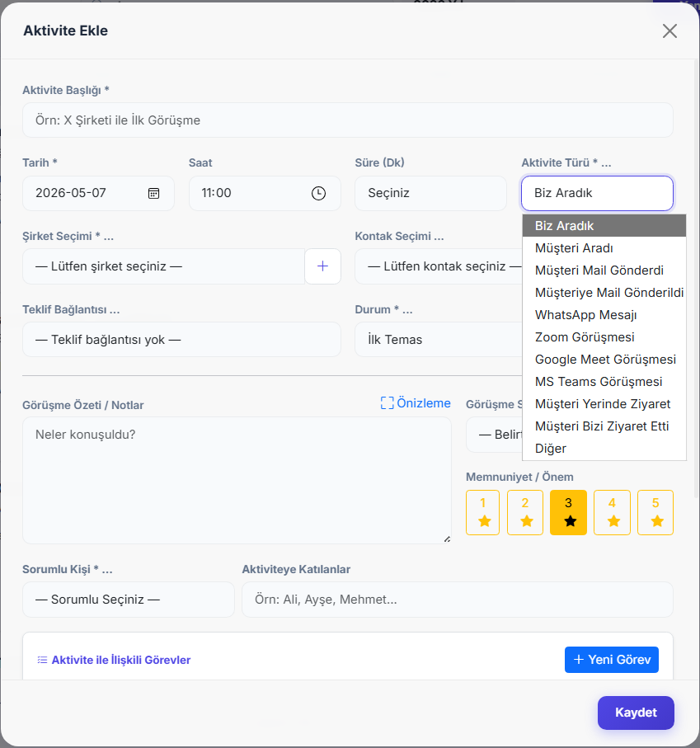Click the Kaydet button
Image resolution: width=700 pixels, height=748 pixels.
coord(636,713)
